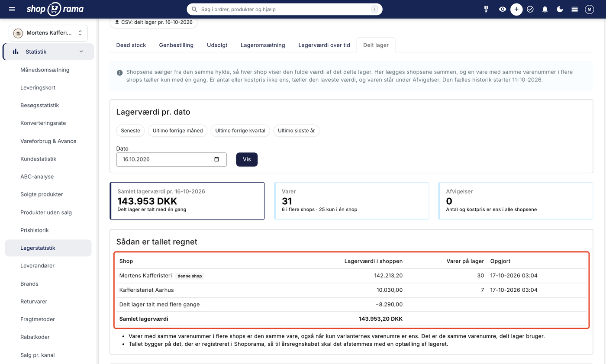606x364 pixels.
Task: Click the bar chart icon beside Statistik
Action: point(16,52)
